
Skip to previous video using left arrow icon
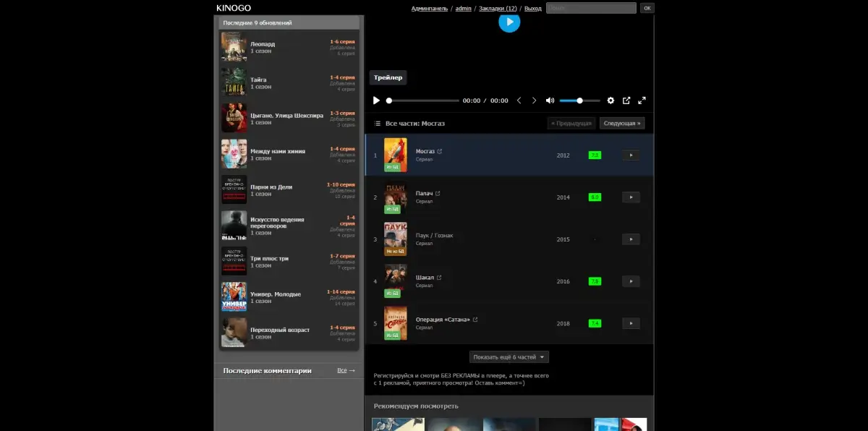[x=519, y=101]
